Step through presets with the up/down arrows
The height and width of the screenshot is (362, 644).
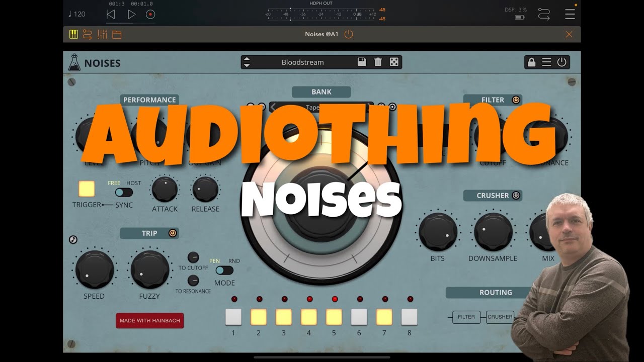(x=247, y=62)
